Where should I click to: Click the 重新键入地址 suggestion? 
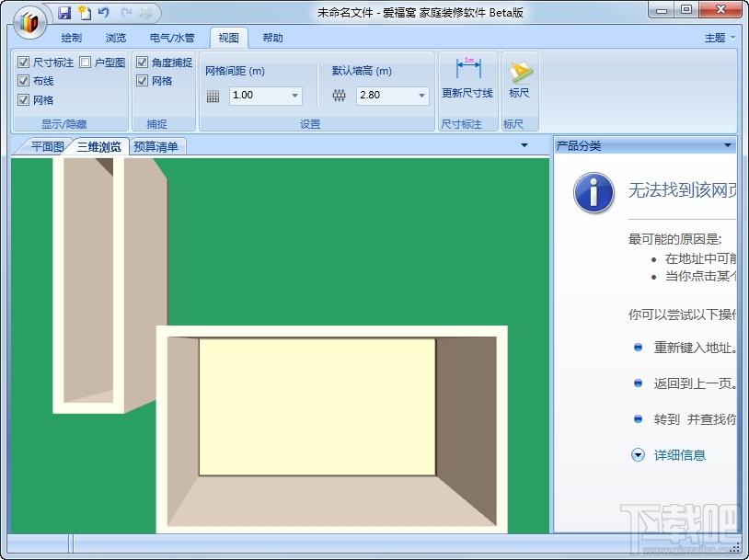click(x=695, y=348)
